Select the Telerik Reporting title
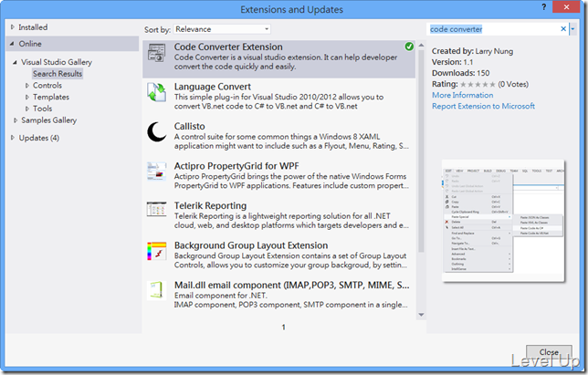Screen dimensions: 588x375 pos(210,205)
